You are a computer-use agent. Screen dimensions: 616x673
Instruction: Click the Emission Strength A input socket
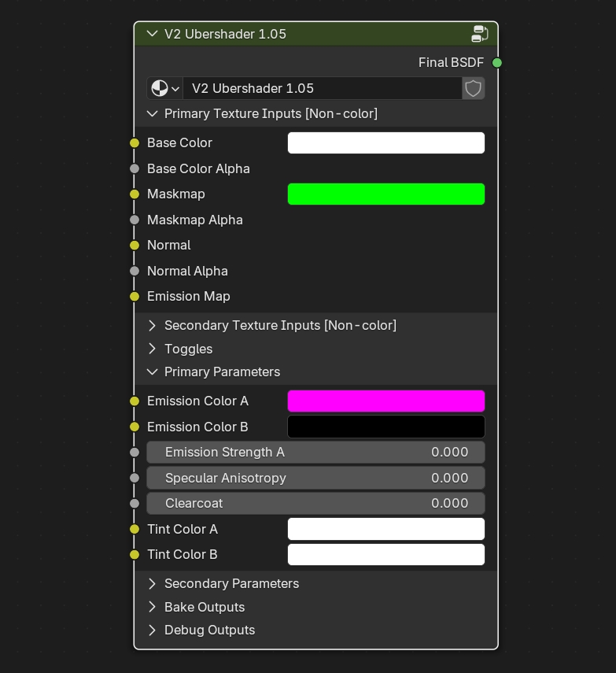coord(135,453)
